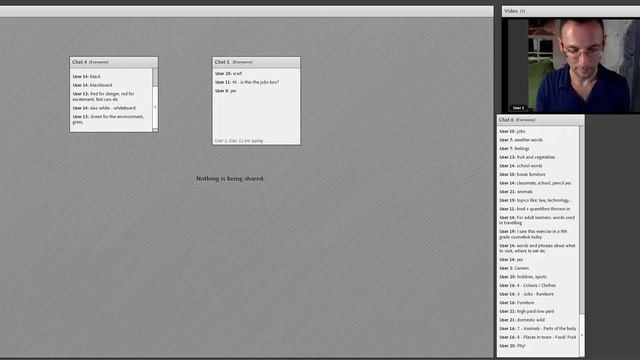Click 'food + quantifiers' message from User 11
Viewport: 640px width, 360px height.
click(535, 209)
